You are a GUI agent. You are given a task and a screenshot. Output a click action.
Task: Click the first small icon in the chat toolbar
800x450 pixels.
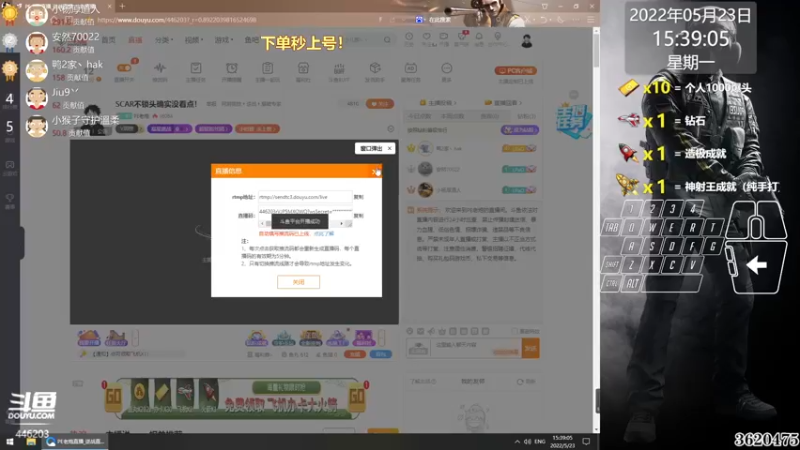tap(410, 331)
